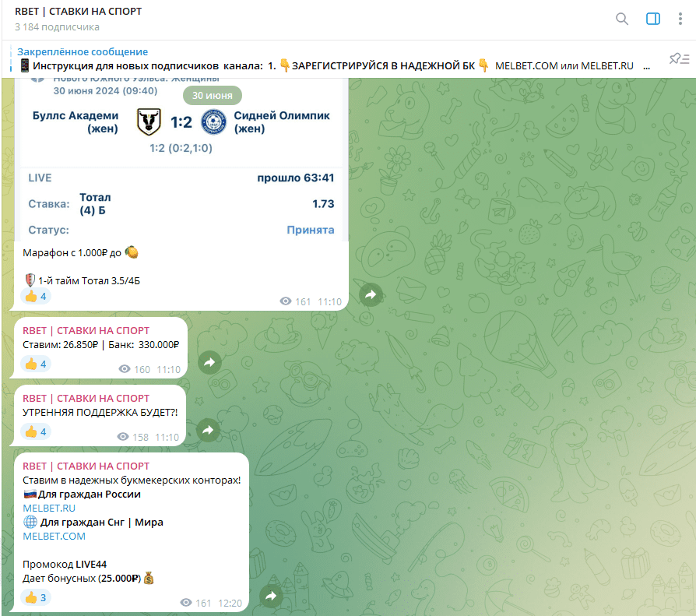The image size is (696, 616).
Task: Open the three-dot channel menu
Action: coord(682,19)
